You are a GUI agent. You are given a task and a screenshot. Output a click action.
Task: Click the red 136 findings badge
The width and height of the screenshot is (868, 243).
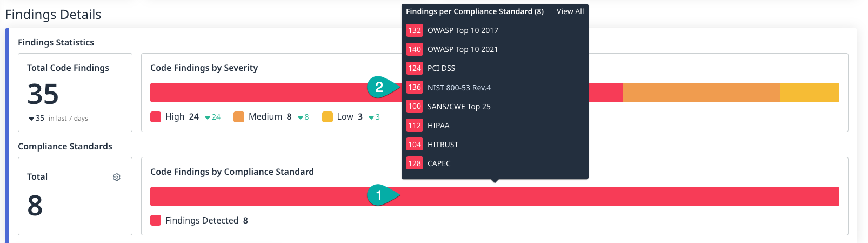pyautogui.click(x=415, y=87)
